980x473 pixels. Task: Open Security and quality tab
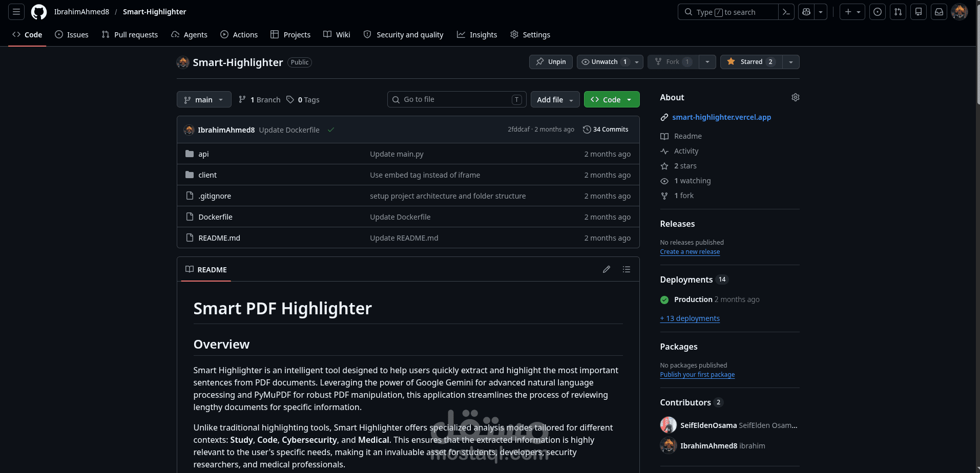404,34
